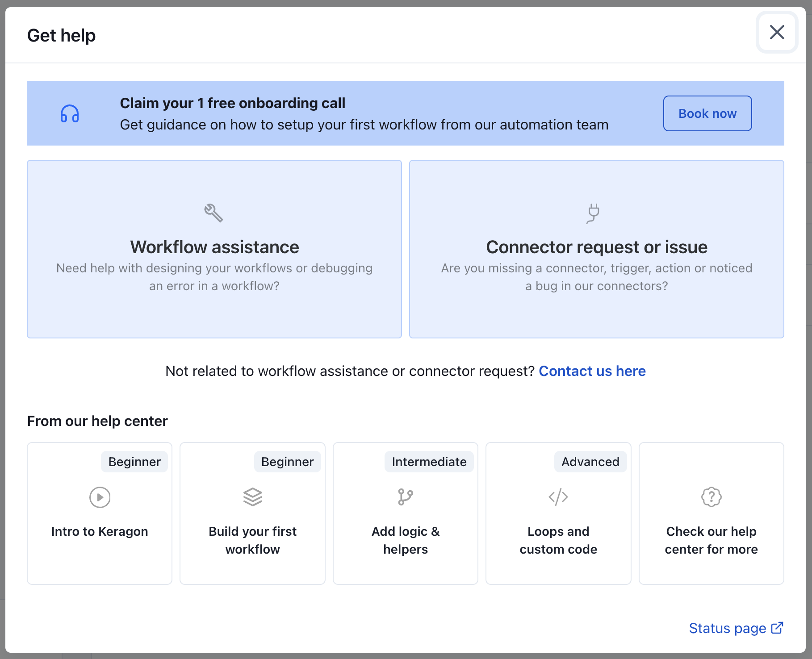The width and height of the screenshot is (812, 659).
Task: Click the code brackets icon
Action: coord(558,497)
